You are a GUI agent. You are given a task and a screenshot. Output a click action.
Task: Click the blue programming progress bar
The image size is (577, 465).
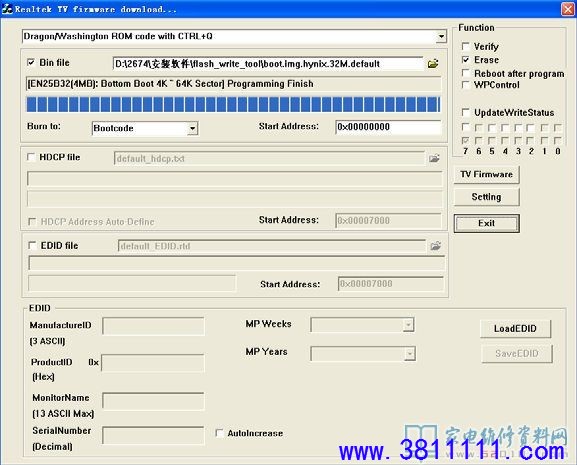[x=233, y=104]
